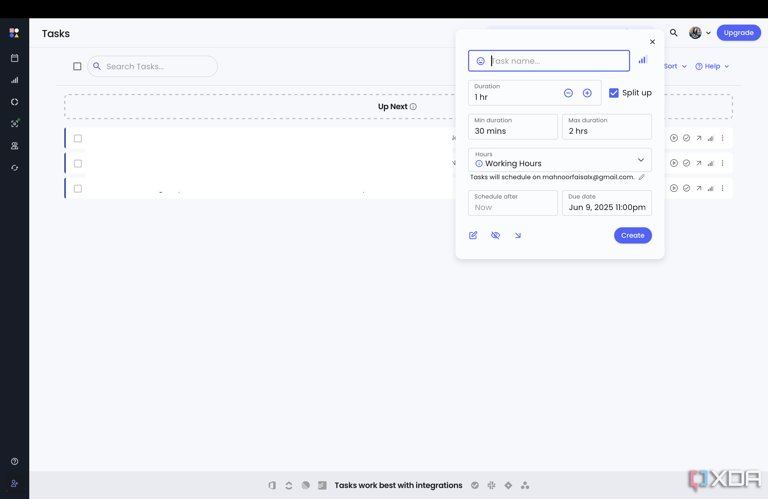
Task: Click the pencil icon next to the email address
Action: coord(642,177)
